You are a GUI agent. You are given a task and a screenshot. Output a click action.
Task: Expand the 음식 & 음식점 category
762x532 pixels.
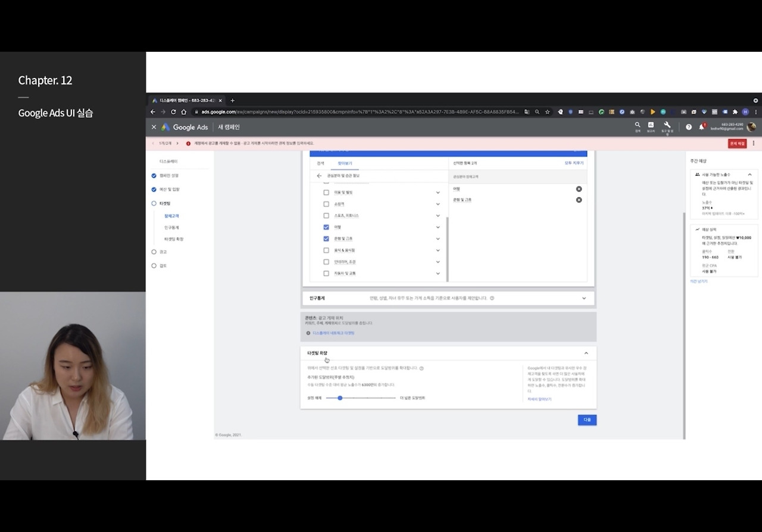(438, 251)
